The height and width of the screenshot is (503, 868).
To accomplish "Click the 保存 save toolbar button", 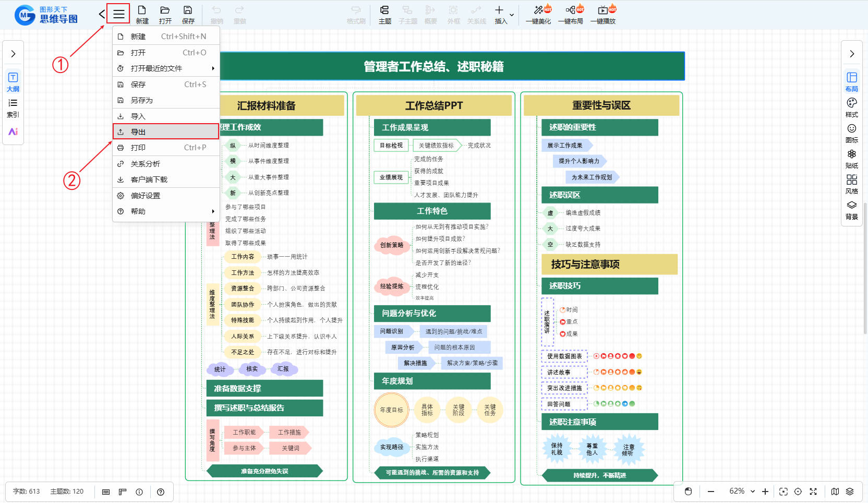I will click(x=188, y=15).
